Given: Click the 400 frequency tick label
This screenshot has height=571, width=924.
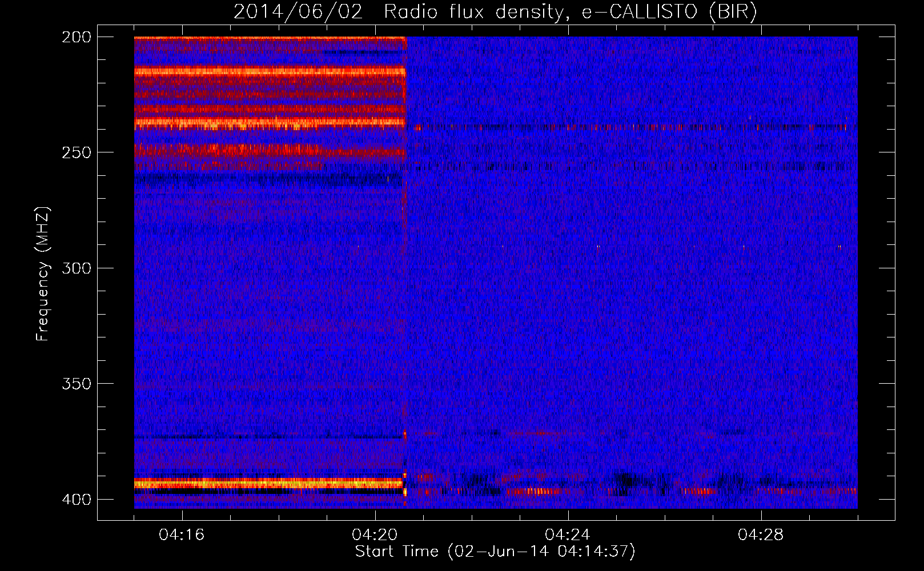Looking at the screenshot, I should point(77,500).
